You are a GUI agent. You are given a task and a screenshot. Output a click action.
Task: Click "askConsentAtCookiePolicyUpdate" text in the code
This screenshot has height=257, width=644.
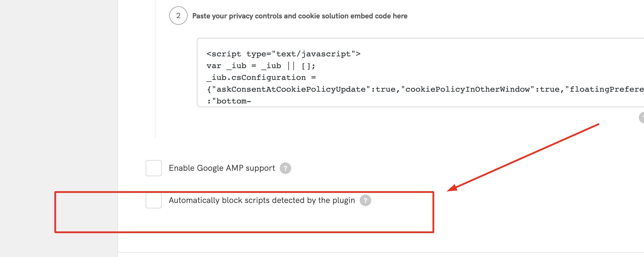point(291,89)
